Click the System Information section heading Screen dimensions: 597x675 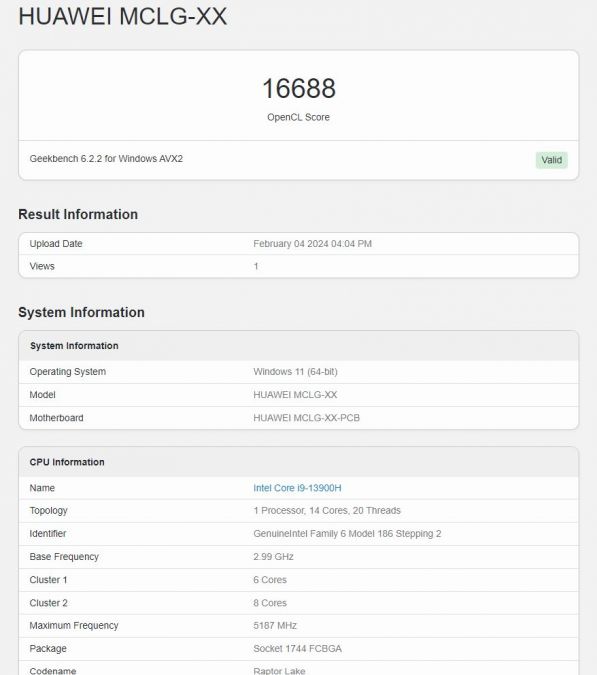coord(81,312)
